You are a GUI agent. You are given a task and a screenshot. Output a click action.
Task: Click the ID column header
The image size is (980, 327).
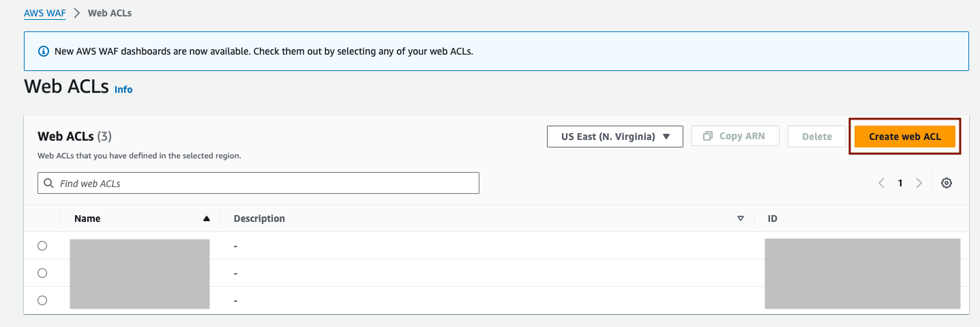(x=773, y=219)
